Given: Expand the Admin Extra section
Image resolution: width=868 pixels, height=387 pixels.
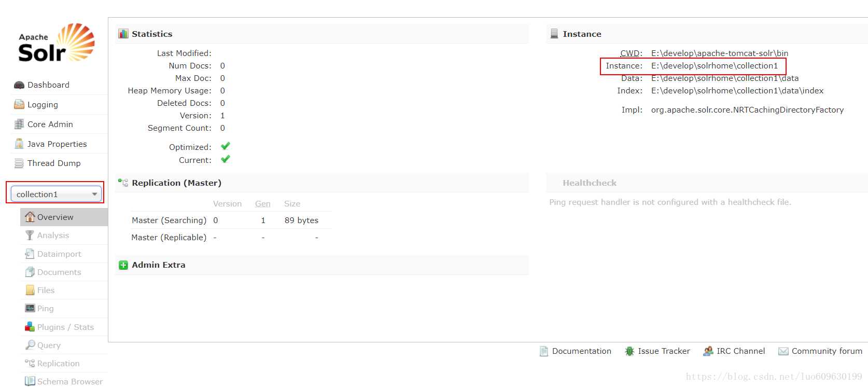Looking at the screenshot, I should pos(322,265).
